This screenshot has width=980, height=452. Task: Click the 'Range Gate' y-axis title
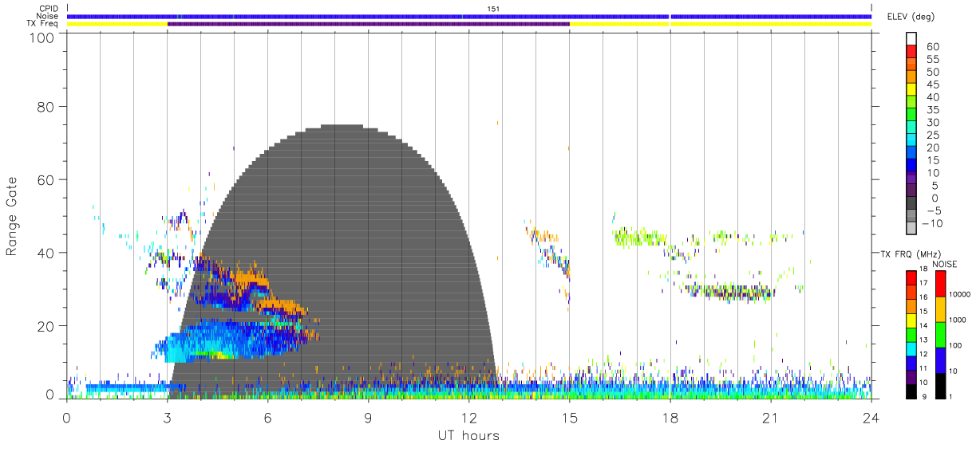[x=12, y=217]
